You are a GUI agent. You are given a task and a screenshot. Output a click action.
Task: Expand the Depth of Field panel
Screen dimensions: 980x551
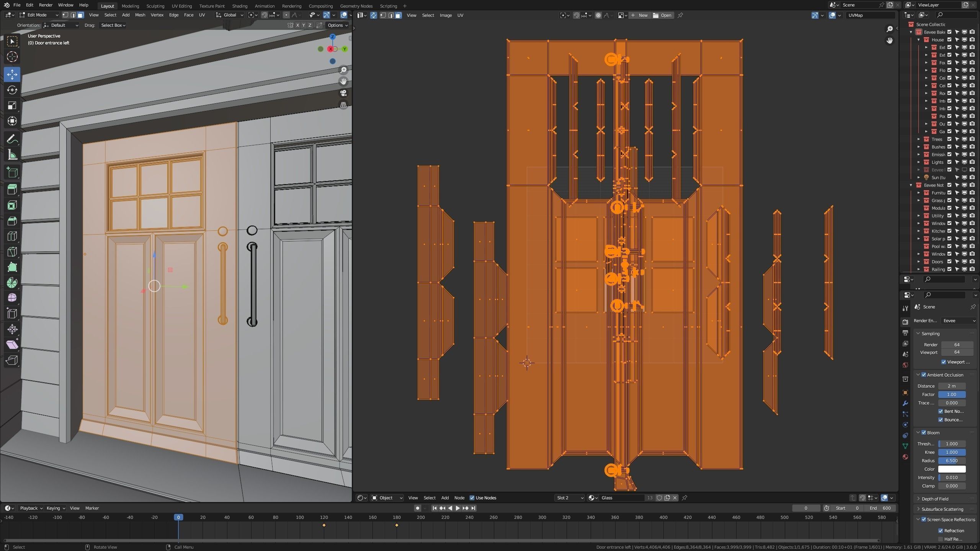click(934, 499)
